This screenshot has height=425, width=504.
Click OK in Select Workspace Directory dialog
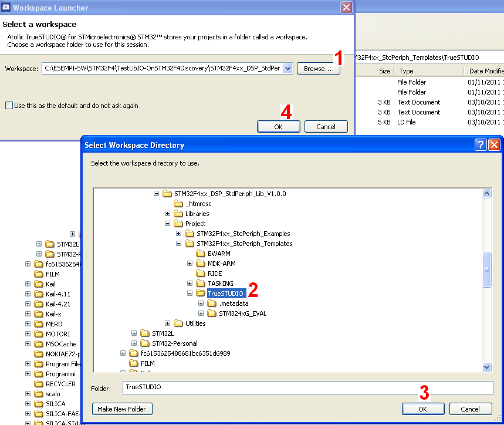pos(423,409)
